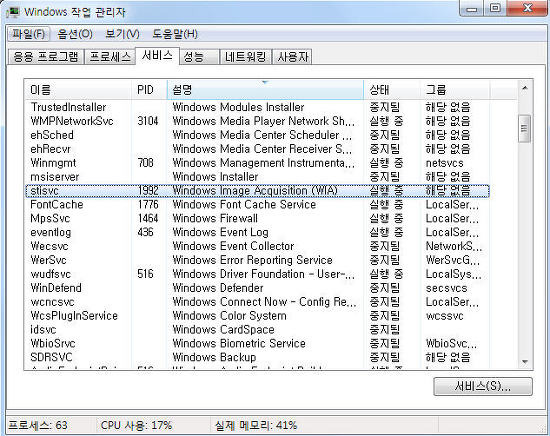Click PID 3104 cell
The height and width of the screenshot is (436, 550).
148,121
